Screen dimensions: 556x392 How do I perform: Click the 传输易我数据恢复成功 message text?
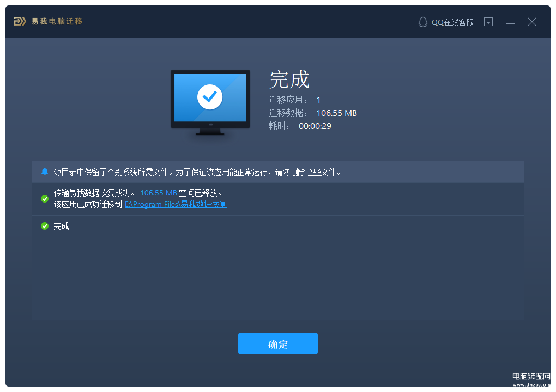click(x=94, y=193)
